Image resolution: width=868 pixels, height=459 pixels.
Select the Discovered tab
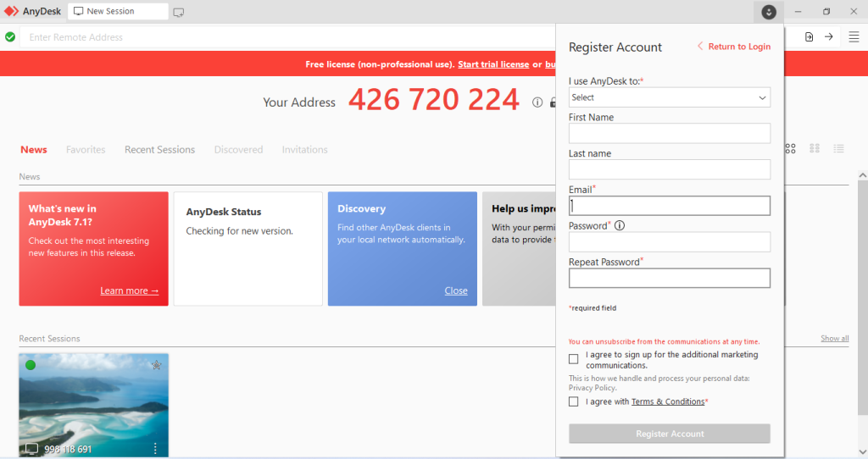238,150
